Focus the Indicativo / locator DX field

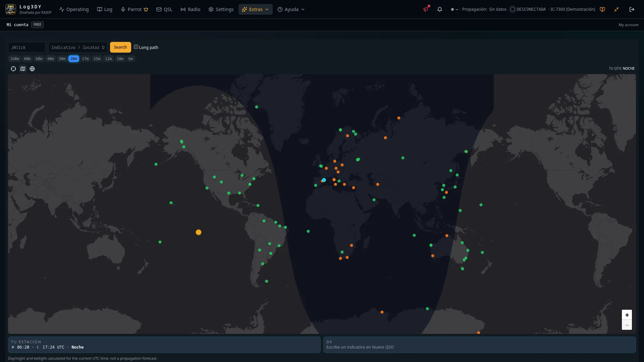pos(78,47)
